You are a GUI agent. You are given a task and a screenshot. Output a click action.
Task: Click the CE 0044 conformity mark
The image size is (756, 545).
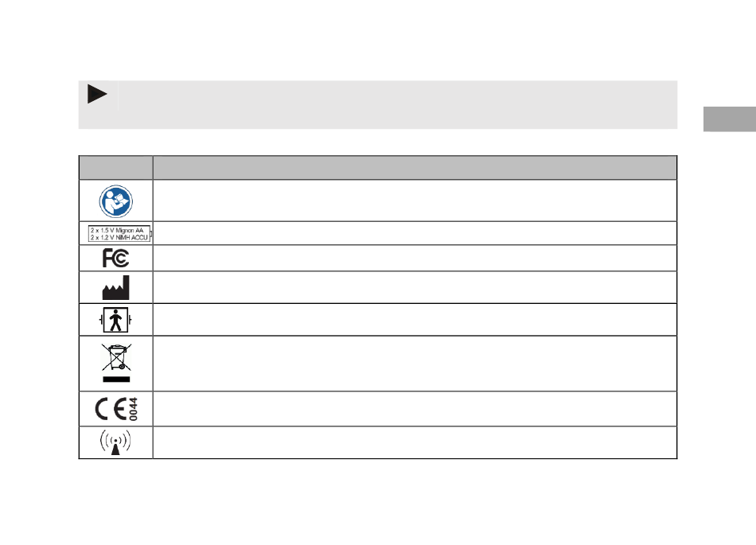[115, 409]
